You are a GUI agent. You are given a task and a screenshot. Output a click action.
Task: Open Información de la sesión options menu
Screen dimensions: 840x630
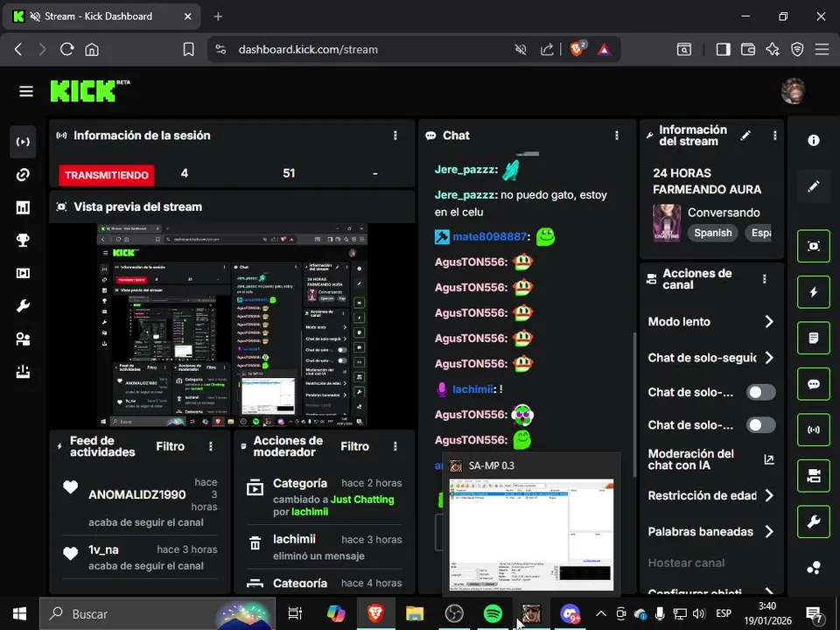point(395,136)
